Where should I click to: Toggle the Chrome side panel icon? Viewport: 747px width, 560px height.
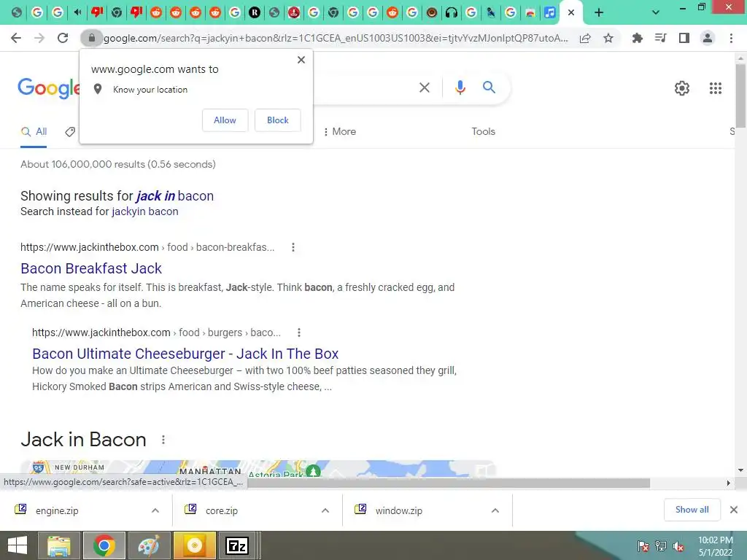tap(684, 38)
